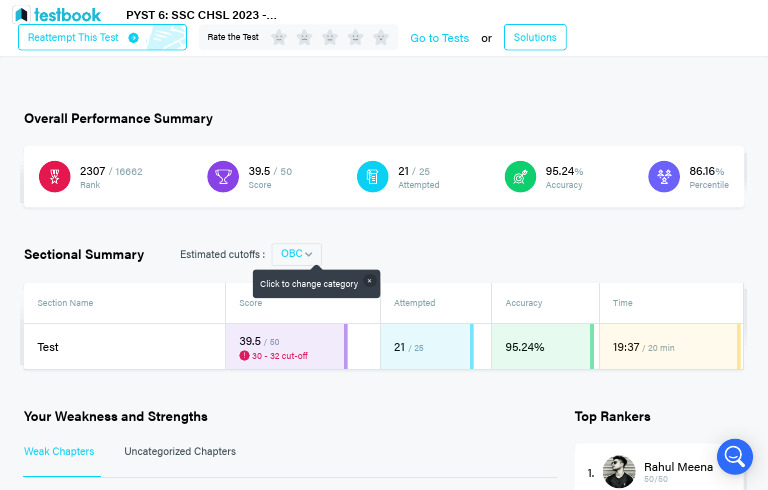Click Rahul Meena's profile picture

click(619, 471)
